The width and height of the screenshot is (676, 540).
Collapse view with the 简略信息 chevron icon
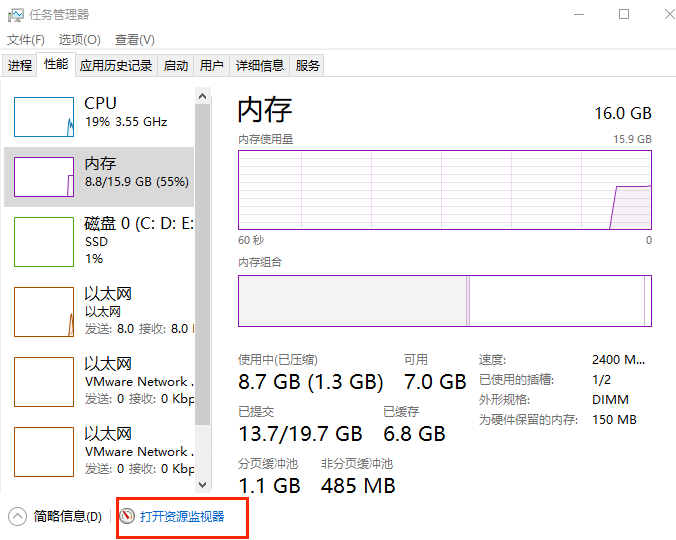[18, 516]
